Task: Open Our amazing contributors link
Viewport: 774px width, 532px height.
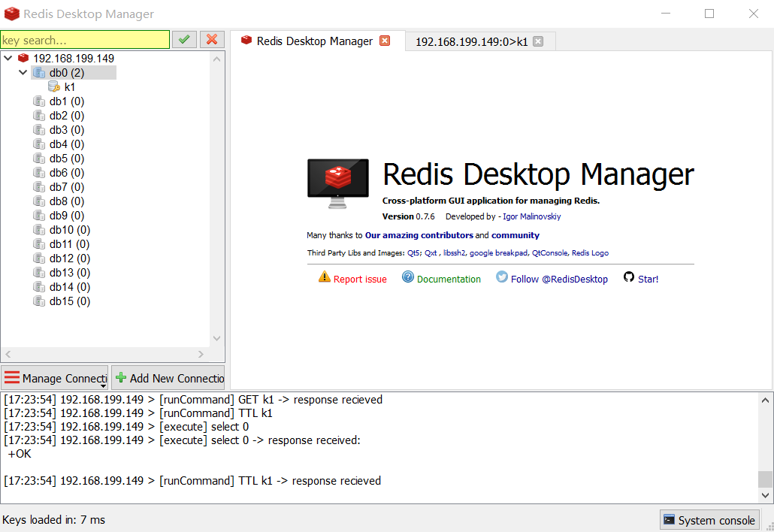Action: [x=419, y=235]
